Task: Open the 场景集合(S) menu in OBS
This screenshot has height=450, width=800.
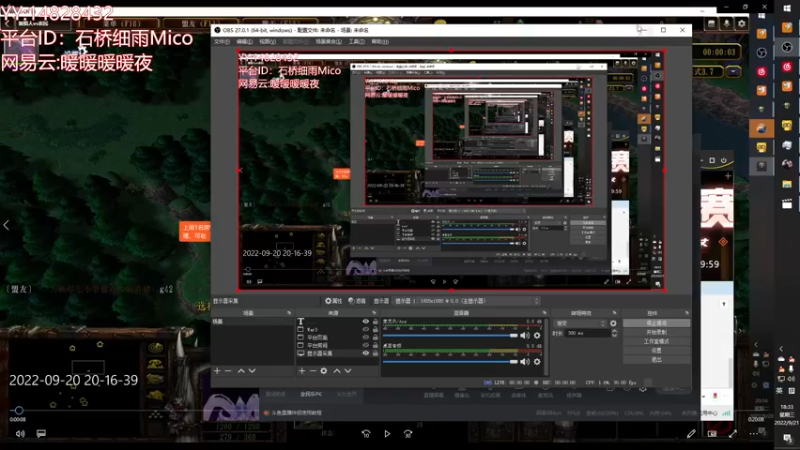Action: pos(329,41)
